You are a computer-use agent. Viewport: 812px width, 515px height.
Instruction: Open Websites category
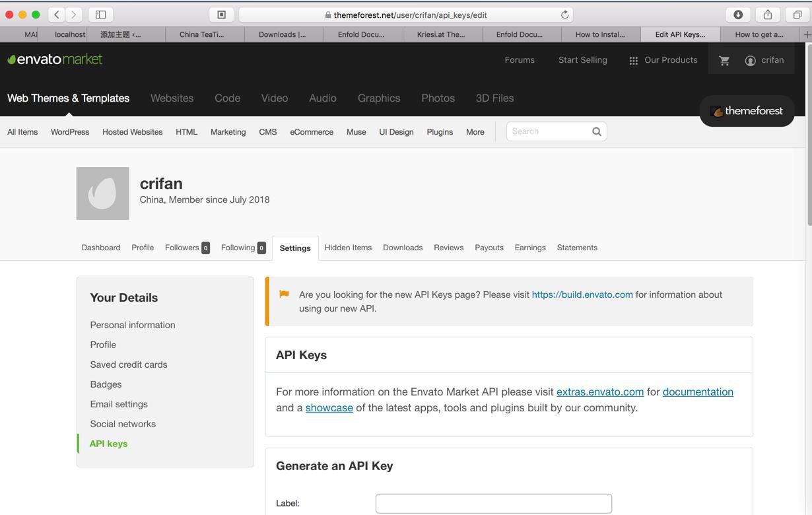point(172,98)
